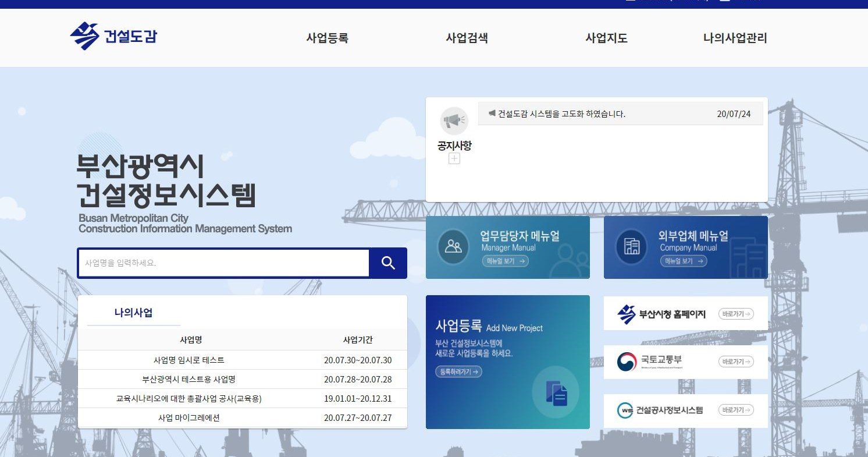Click the period 20.07.27~20.07.27
This screenshot has width=868, height=457.
pyautogui.click(x=358, y=418)
